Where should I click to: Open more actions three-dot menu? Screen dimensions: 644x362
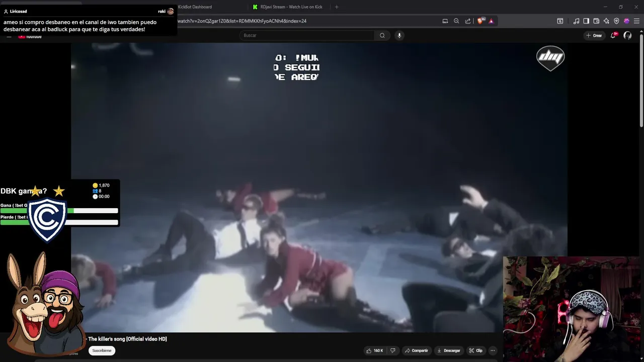pos(493,350)
